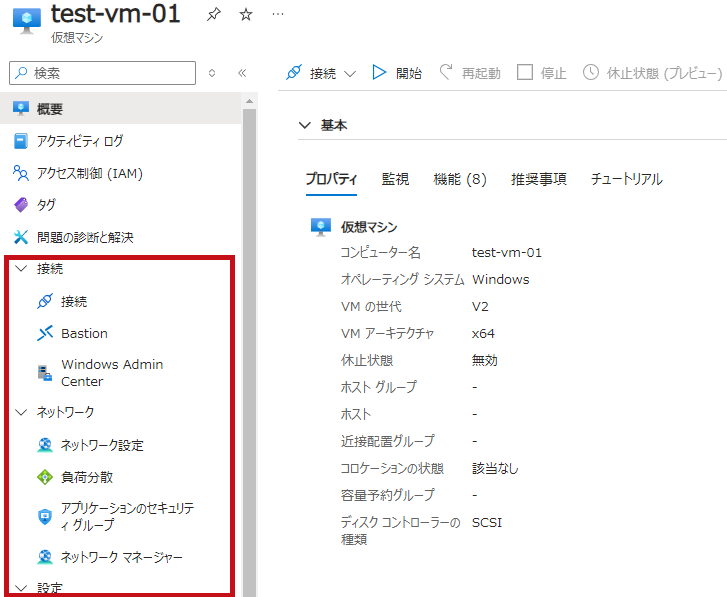Click the 停止 stop button
This screenshot has height=597, width=727.
(x=542, y=73)
